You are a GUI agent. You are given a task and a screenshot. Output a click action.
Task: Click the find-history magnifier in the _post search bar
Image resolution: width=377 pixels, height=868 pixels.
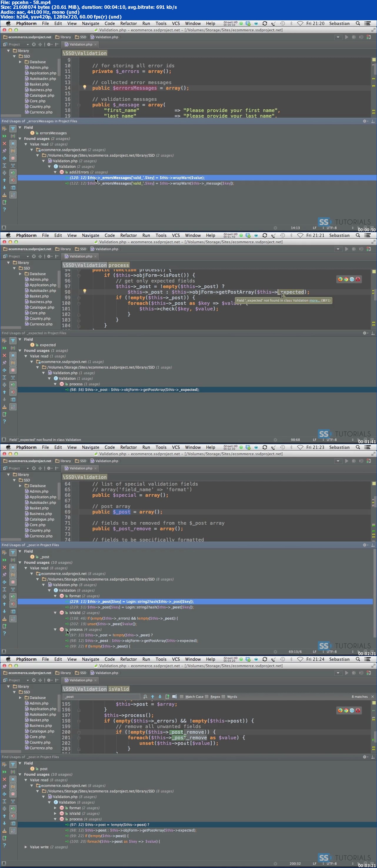(145, 697)
